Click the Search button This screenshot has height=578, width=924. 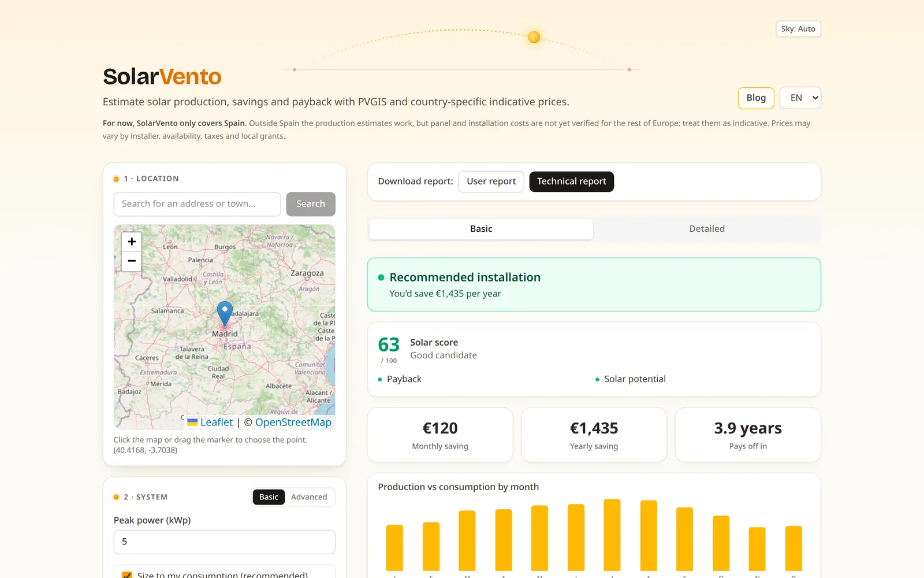click(311, 204)
